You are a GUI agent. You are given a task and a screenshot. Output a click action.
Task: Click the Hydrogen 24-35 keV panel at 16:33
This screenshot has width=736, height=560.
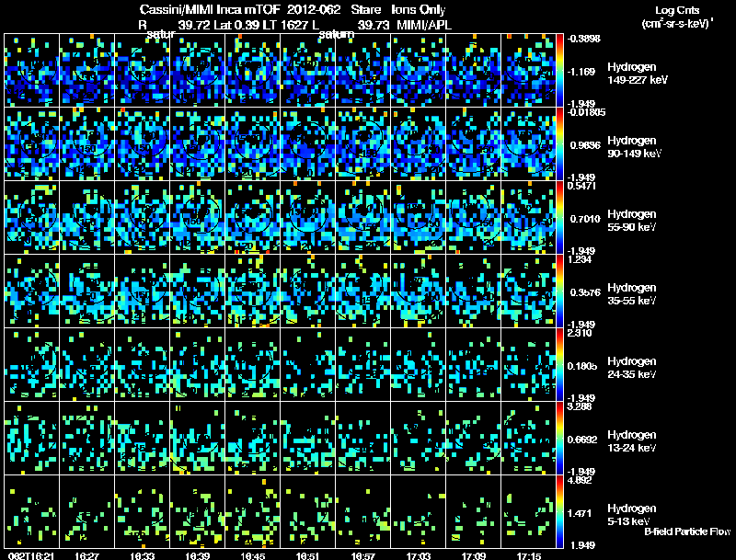pos(143,364)
